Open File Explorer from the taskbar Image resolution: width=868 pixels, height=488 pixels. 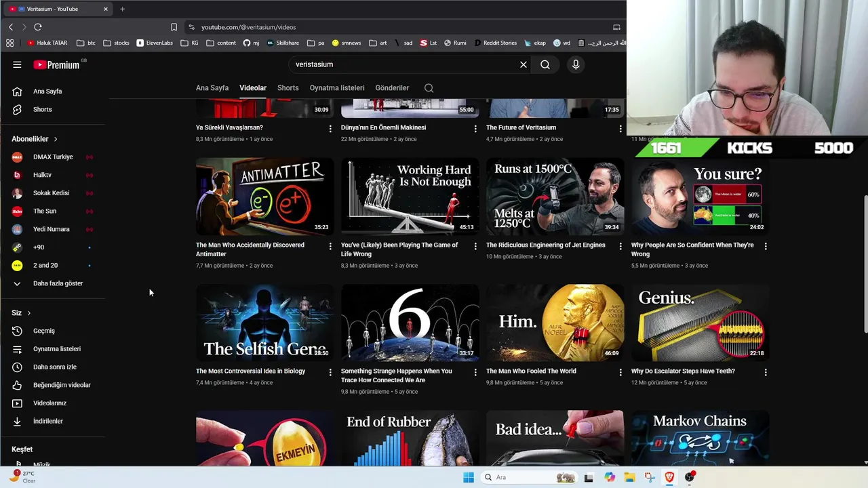point(629,477)
